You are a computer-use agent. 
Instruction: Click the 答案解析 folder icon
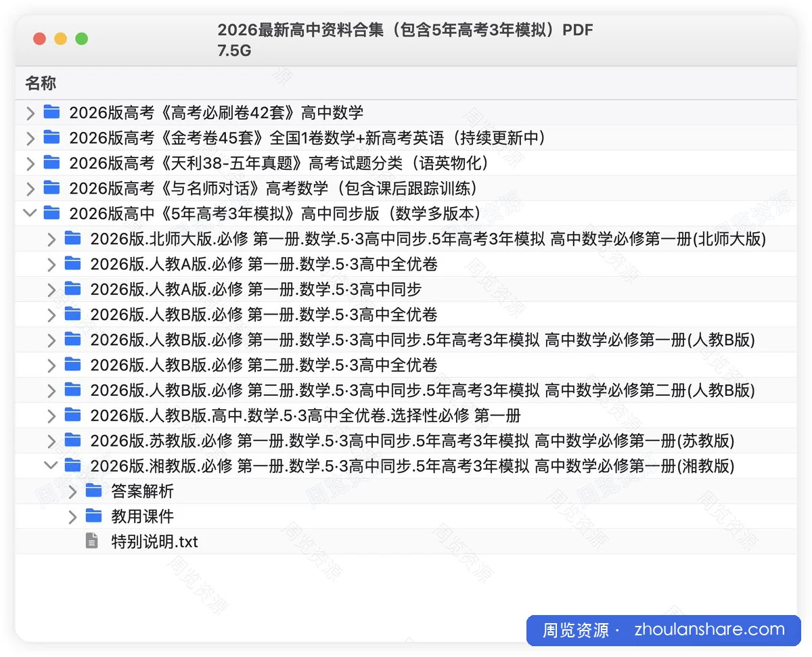click(94, 491)
